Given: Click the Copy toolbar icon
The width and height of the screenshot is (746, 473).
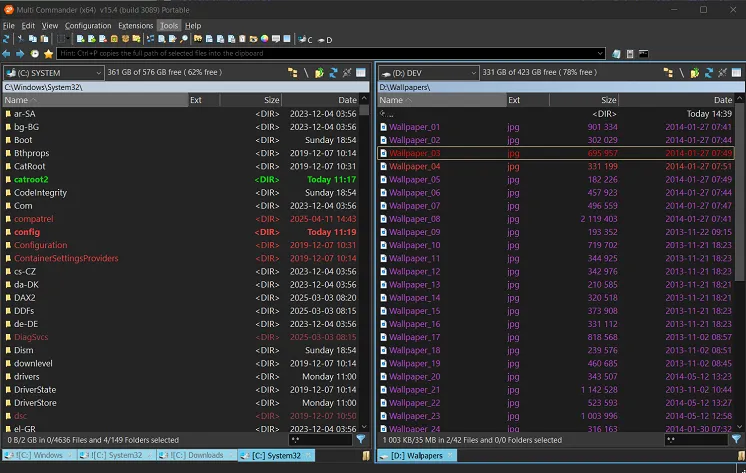Looking at the screenshot, I should click(x=33, y=39).
